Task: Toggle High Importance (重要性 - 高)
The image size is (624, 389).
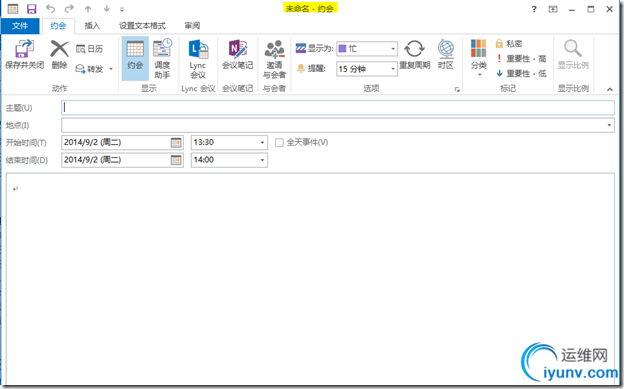Action: 521,59
